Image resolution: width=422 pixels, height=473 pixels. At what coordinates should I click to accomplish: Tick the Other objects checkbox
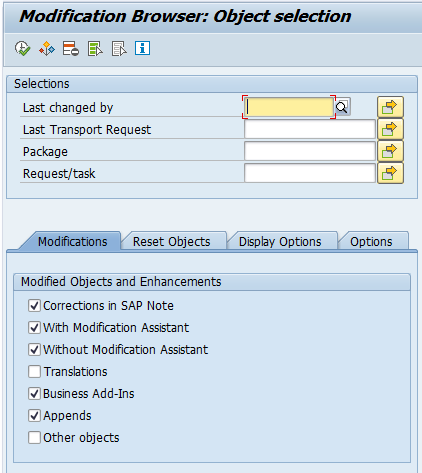(34, 437)
